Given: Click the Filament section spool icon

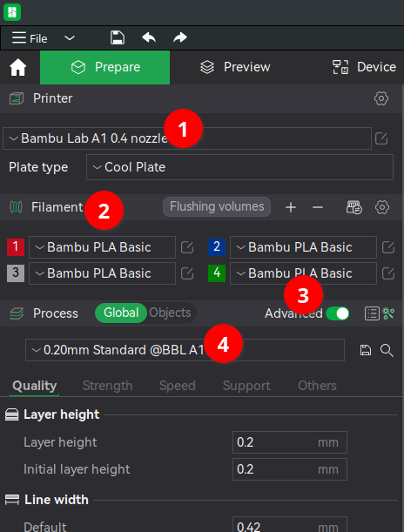Looking at the screenshot, I should [x=16, y=207].
